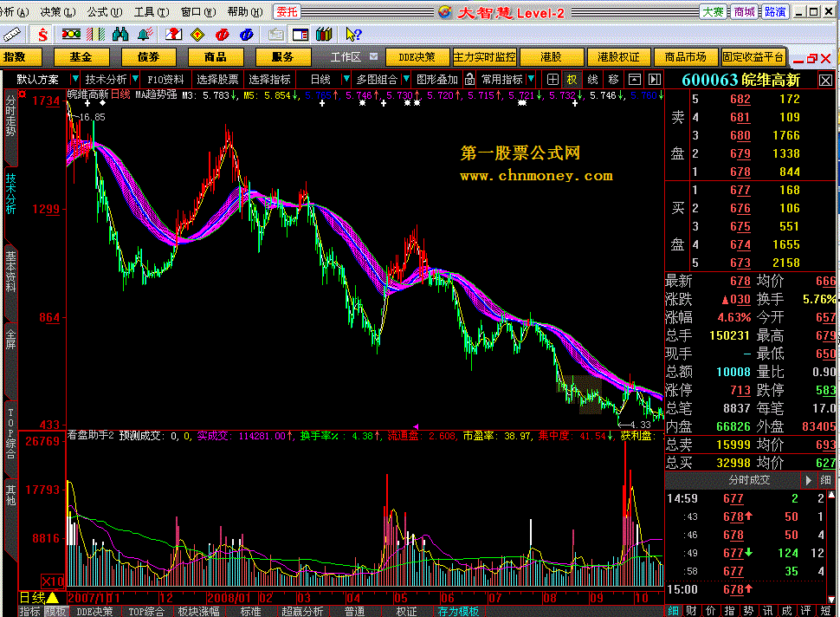
Task: Click the window restore icon in chart toolbar
Action: point(634,80)
